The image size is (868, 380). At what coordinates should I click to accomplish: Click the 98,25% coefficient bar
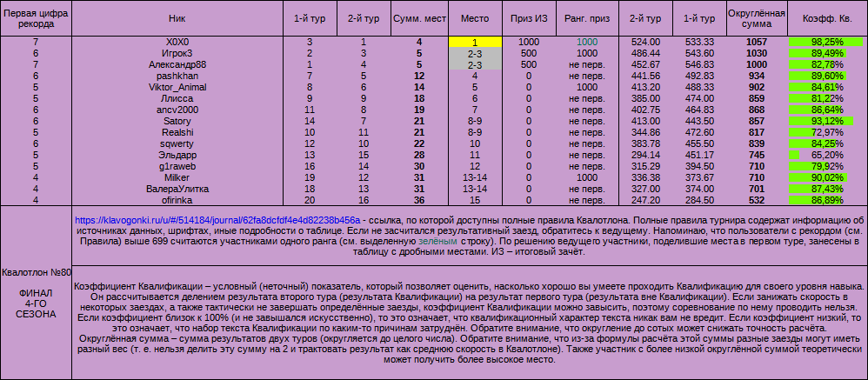pos(826,42)
